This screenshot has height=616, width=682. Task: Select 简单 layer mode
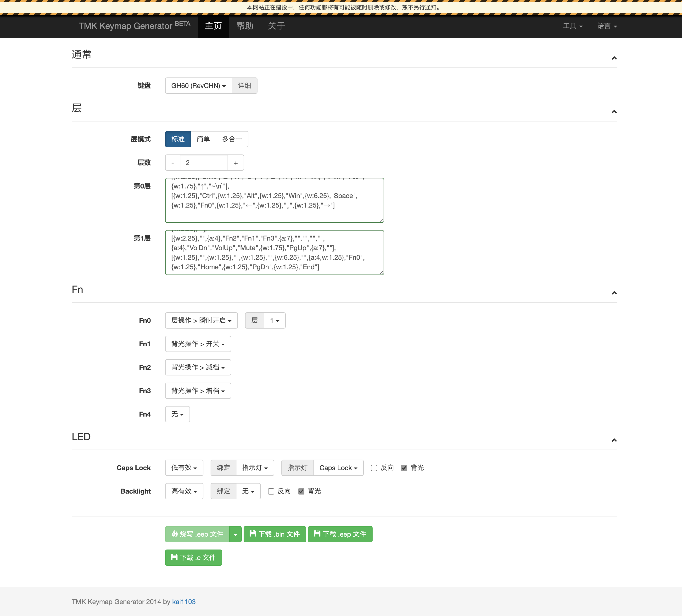point(203,139)
